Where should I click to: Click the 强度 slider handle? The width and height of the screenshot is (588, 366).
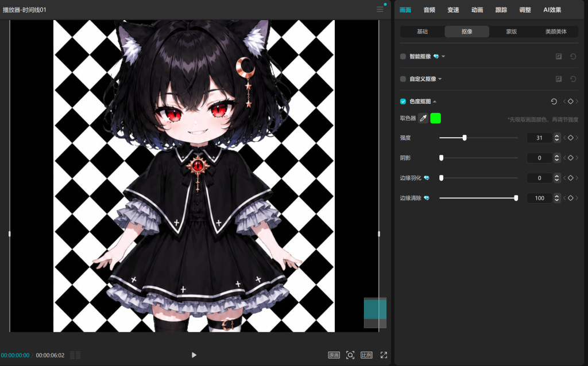(x=465, y=138)
